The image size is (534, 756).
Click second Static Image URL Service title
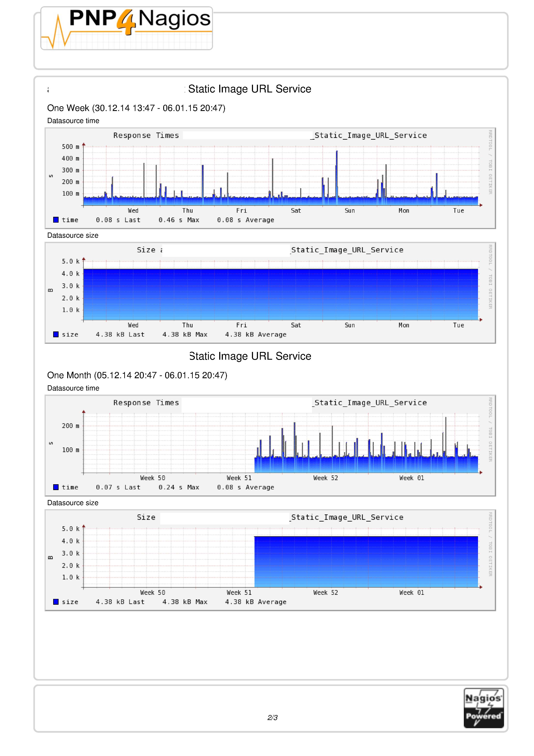click(x=250, y=356)
